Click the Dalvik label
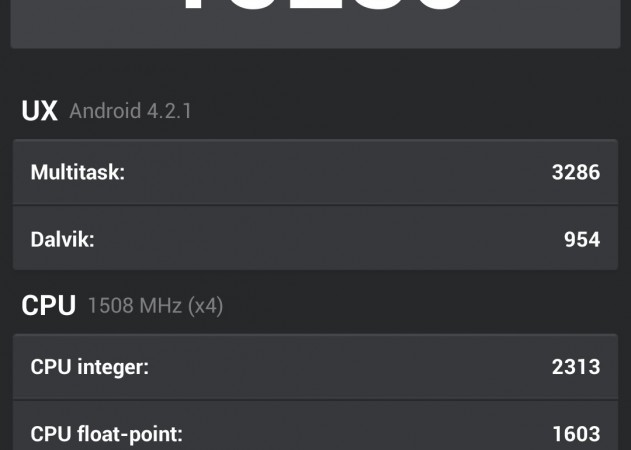The height and width of the screenshot is (450, 631). tap(62, 239)
